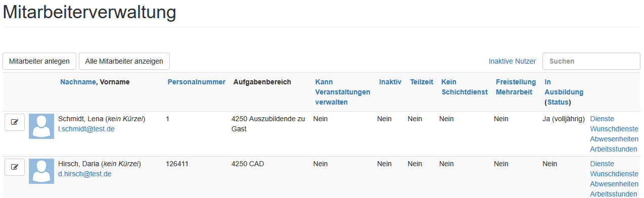The height and width of the screenshot is (198, 644).
Task: Open Arbeitsstunden for Daria Hirsch
Action: 614,194
